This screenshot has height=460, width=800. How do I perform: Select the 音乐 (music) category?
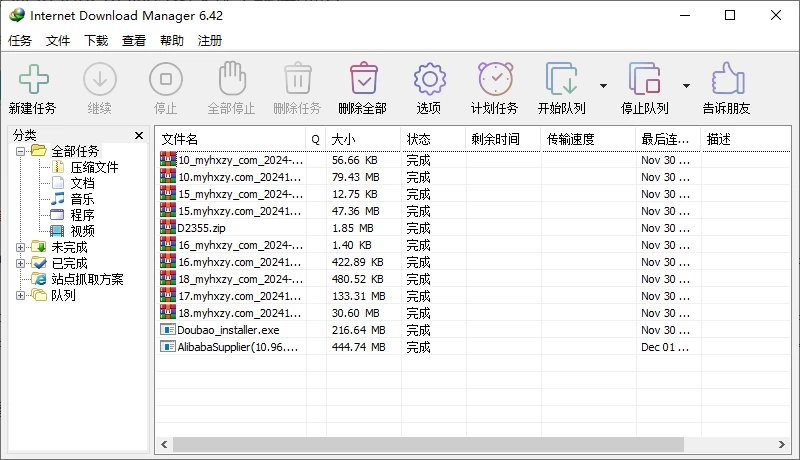(82, 199)
